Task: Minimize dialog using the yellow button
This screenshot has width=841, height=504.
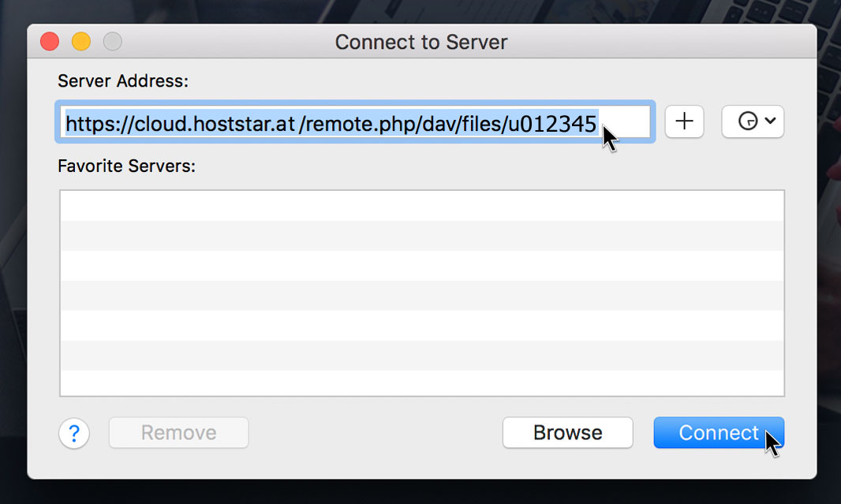Action: click(81, 41)
